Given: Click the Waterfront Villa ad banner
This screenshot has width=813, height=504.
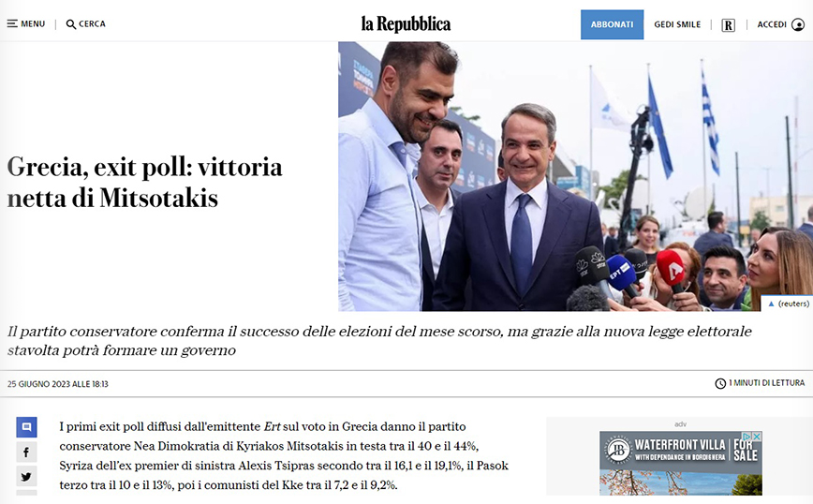Looking at the screenshot, I should click(681, 463).
